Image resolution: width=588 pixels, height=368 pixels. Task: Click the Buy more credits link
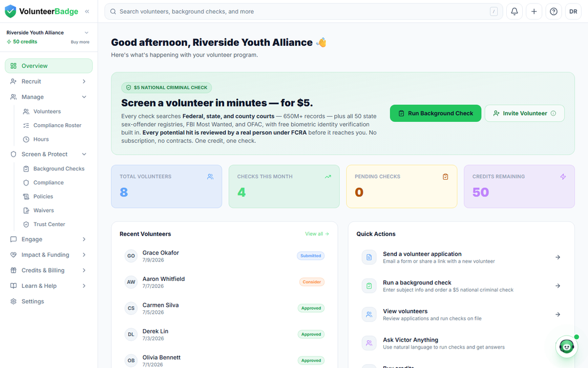coord(80,42)
